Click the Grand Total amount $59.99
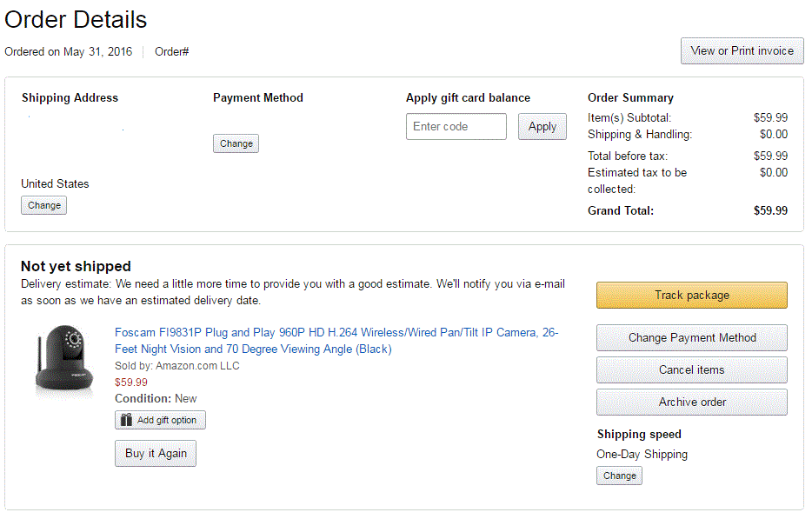Viewport: 812px width, 519px height. [770, 210]
